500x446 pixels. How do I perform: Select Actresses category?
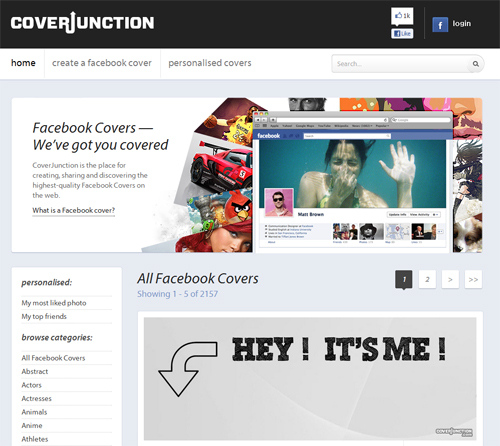point(37,399)
